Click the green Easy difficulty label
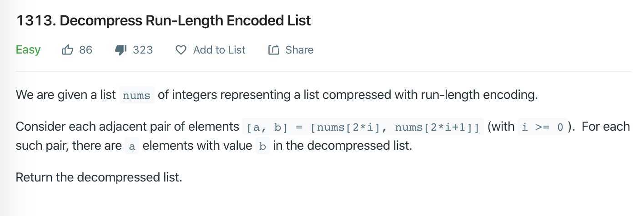This screenshot has height=216, width=644. [28, 50]
